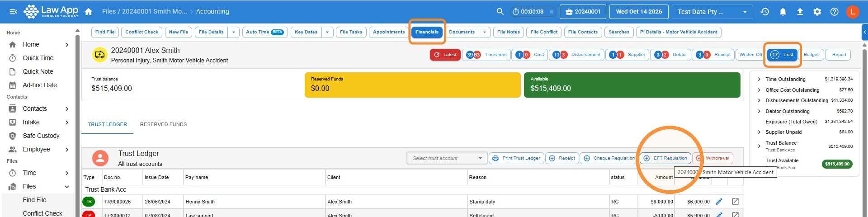
Task: Open the notifications bell
Action: pyautogui.click(x=783, y=12)
